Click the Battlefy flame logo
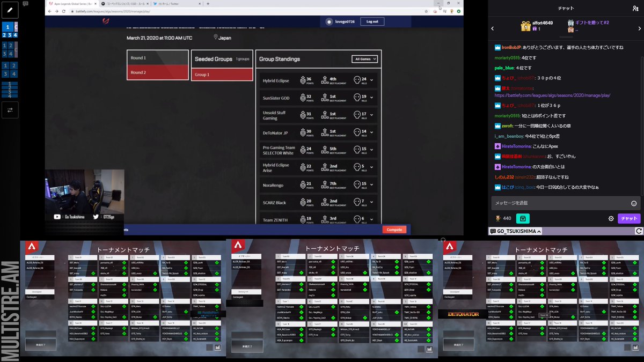This screenshot has height=362, width=644. [x=106, y=21]
